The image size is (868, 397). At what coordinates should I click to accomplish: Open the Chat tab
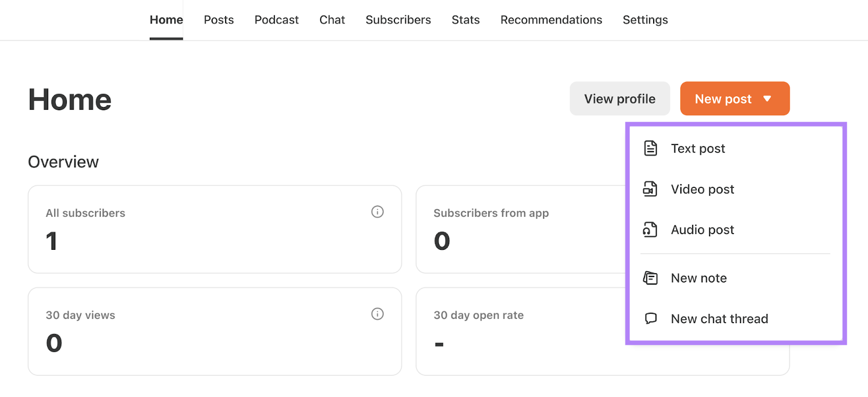click(332, 20)
